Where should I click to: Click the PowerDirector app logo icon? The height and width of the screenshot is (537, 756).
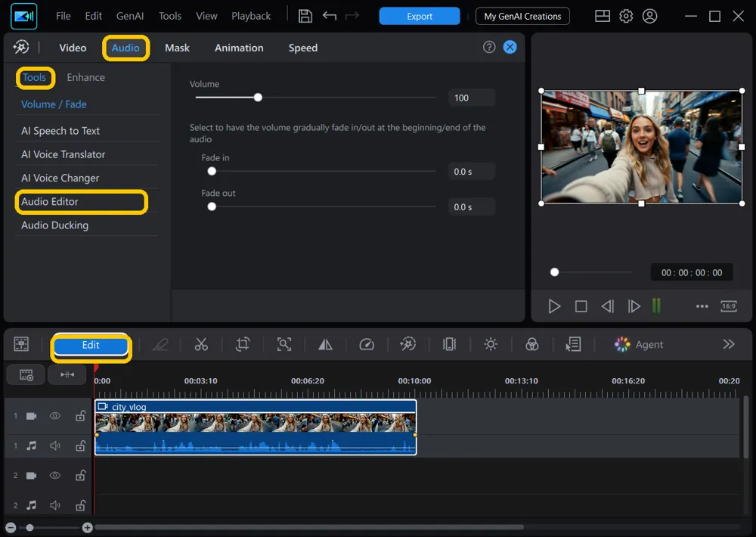[23, 17]
